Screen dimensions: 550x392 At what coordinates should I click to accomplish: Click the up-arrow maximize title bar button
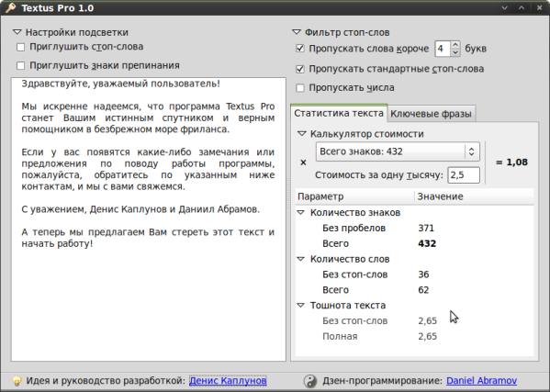522,7
